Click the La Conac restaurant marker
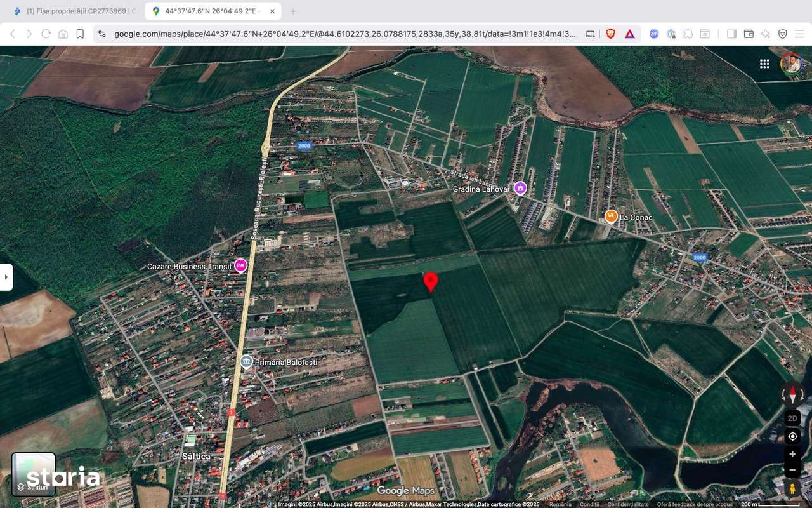This screenshot has width=812, height=508. coord(610,217)
